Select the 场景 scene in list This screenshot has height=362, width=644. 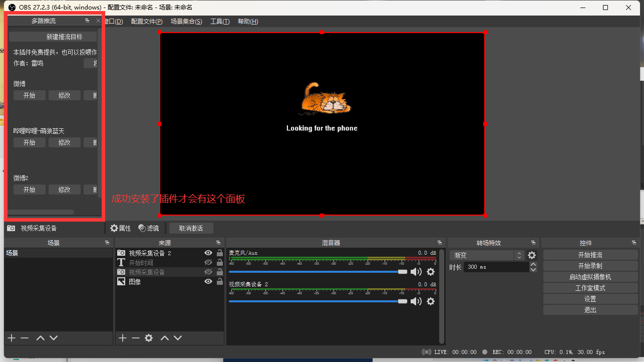pos(59,253)
